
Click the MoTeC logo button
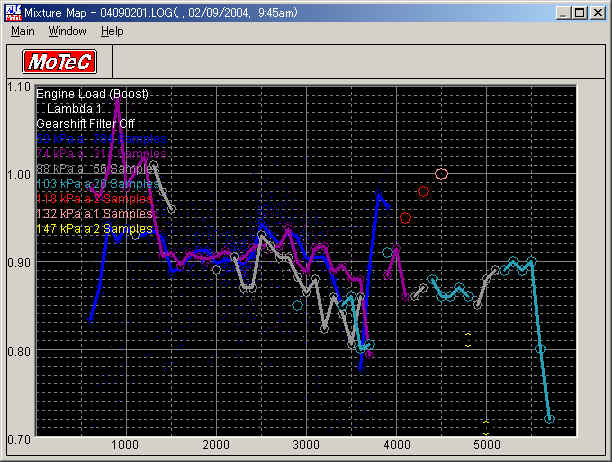(59, 62)
